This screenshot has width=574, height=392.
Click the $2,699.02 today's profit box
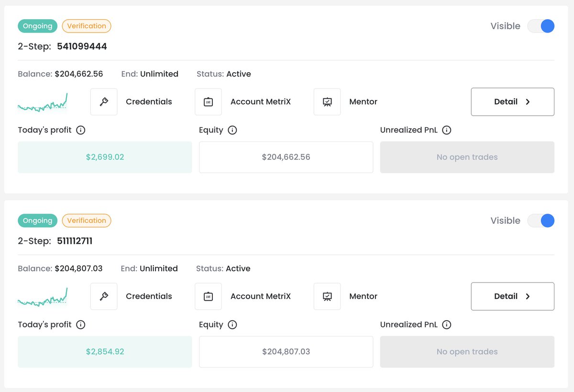(x=105, y=157)
